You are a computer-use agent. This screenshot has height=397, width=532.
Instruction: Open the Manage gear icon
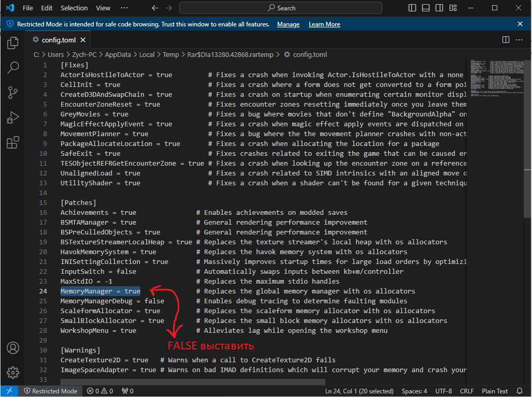[x=13, y=372]
